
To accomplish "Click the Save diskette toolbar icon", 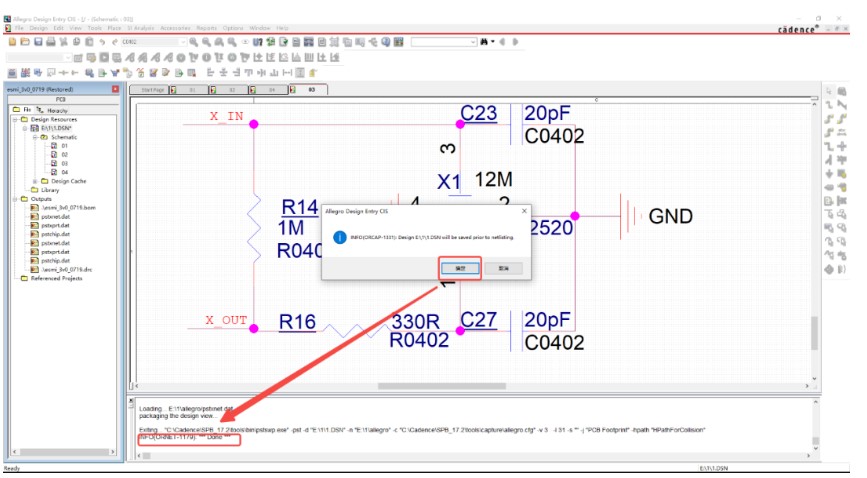I will click(x=38, y=42).
